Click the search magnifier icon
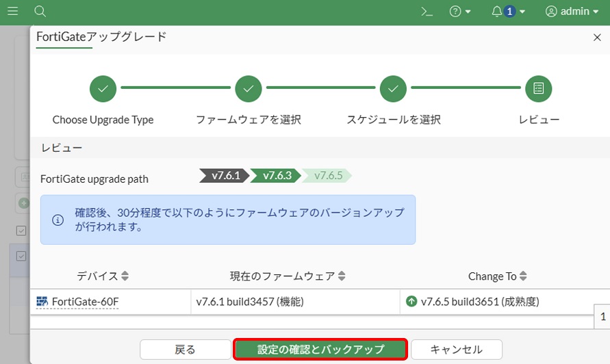The height and width of the screenshot is (364, 610). (40, 11)
